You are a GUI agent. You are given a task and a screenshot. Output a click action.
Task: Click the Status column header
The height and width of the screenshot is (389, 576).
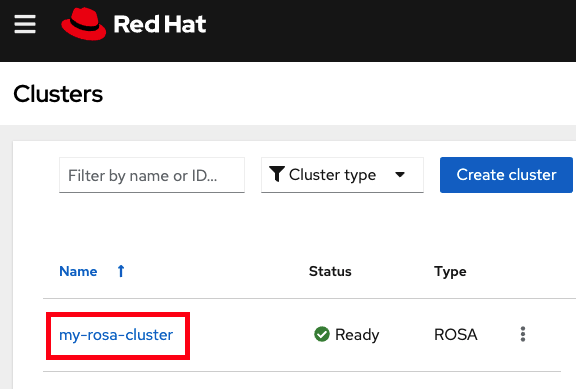point(330,271)
